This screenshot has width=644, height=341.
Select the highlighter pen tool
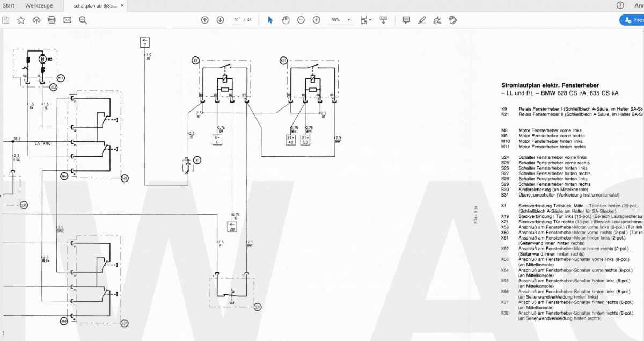click(x=422, y=20)
